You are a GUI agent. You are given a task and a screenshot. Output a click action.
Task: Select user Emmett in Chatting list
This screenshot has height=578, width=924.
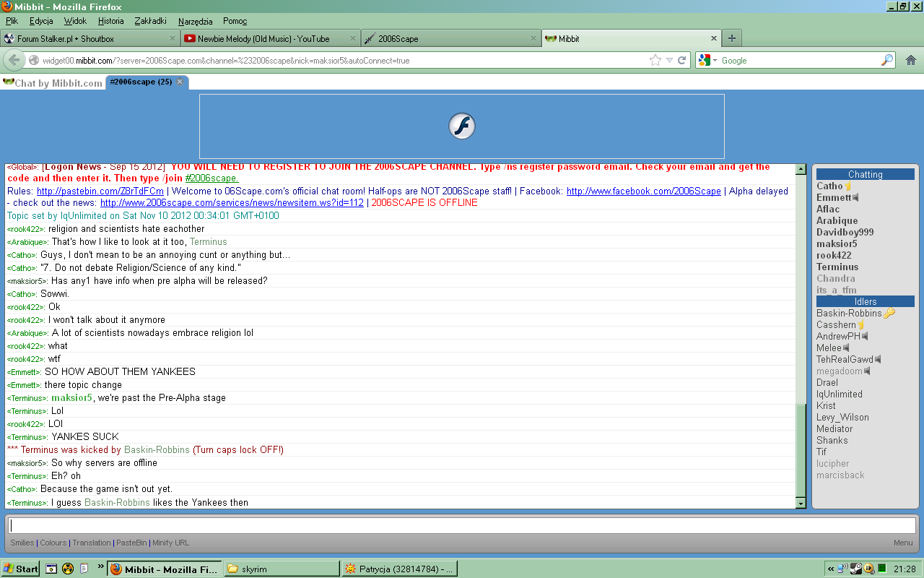(x=834, y=197)
